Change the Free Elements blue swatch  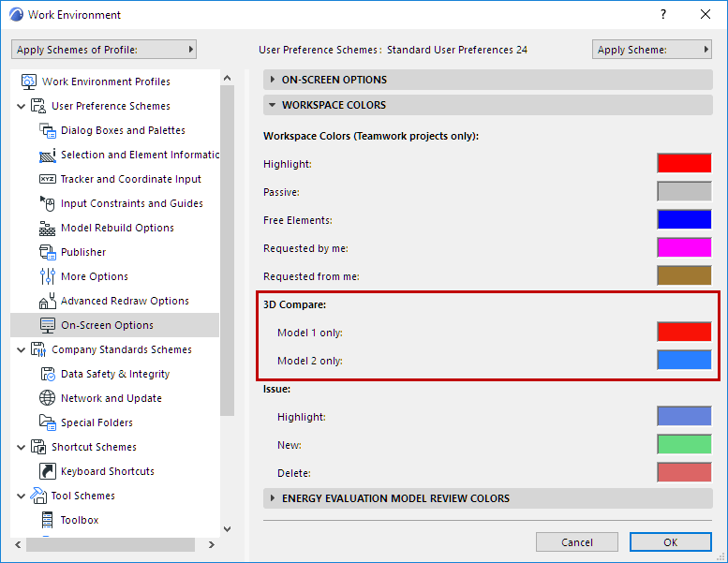point(684,219)
